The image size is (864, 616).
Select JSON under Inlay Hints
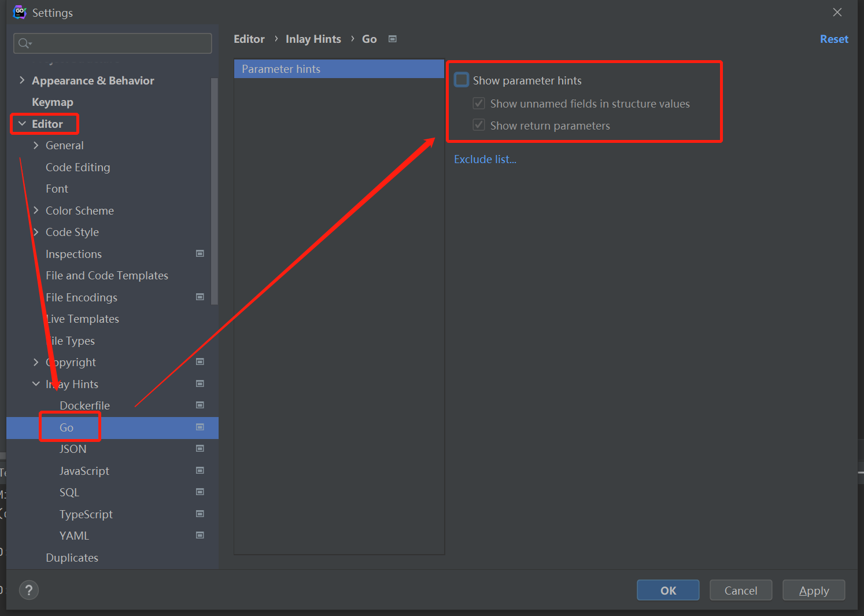tap(73, 449)
